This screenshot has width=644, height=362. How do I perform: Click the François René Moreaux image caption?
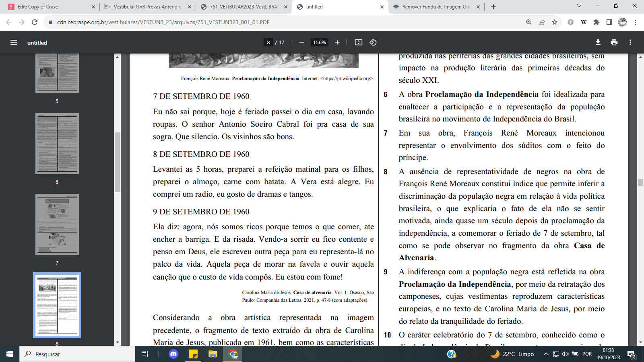277,78
